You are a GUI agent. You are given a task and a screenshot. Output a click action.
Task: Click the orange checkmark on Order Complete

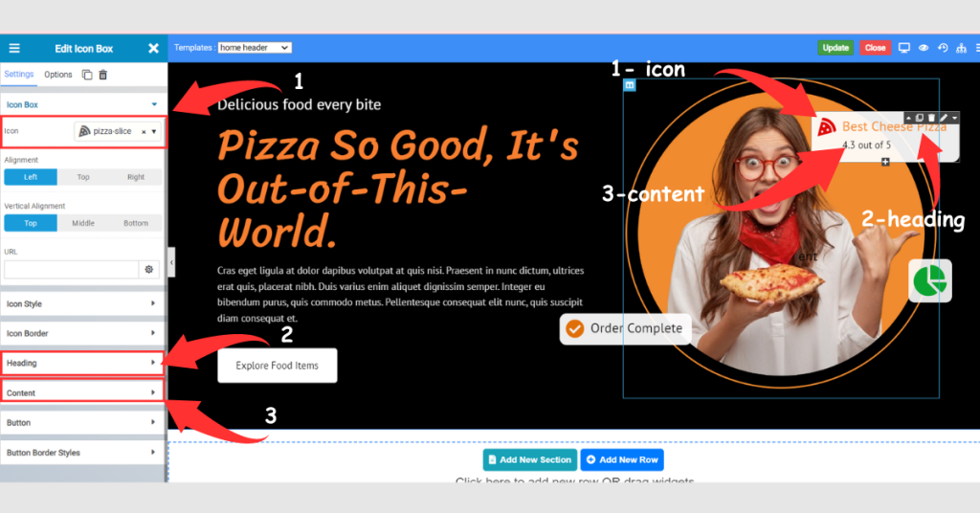[574, 328]
